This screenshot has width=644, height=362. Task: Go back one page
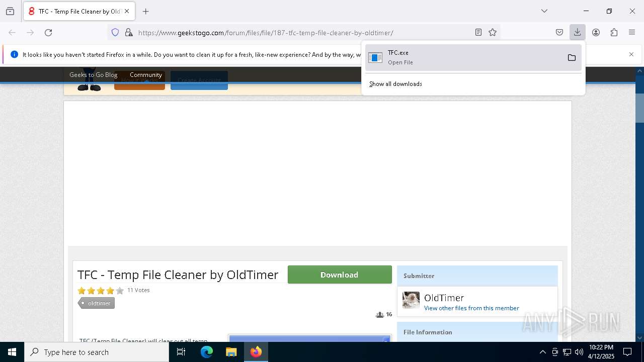12,33
